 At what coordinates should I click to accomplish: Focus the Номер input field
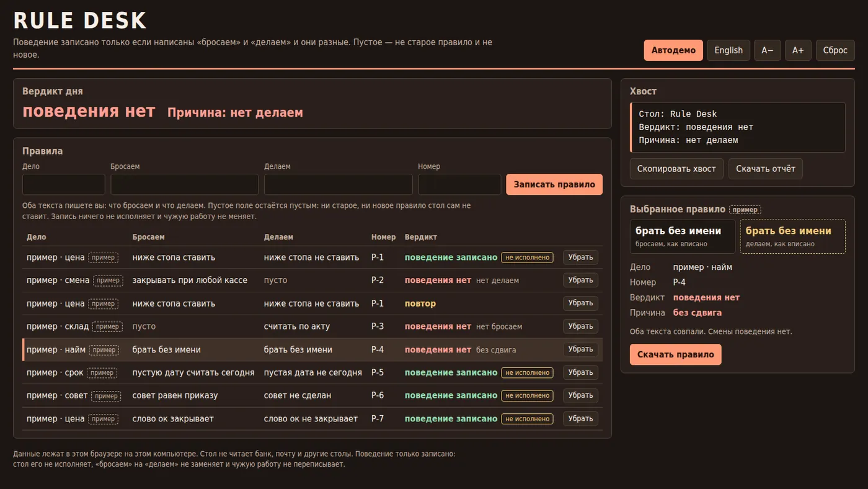(x=459, y=184)
